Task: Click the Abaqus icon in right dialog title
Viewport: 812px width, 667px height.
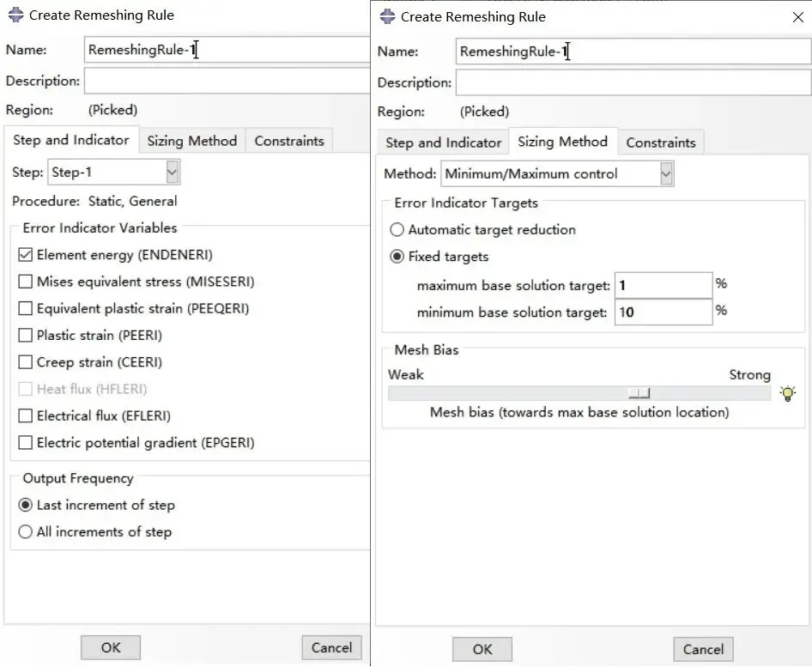Action: pyautogui.click(x=387, y=16)
